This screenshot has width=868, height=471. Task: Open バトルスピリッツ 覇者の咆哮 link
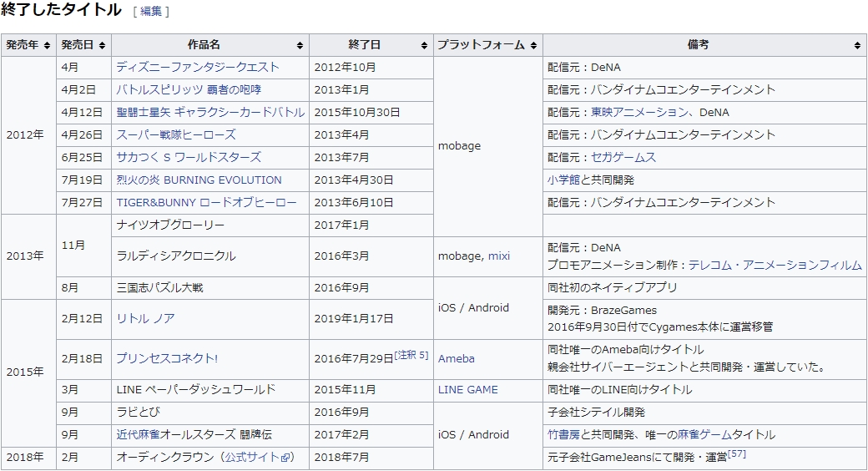coord(189,89)
